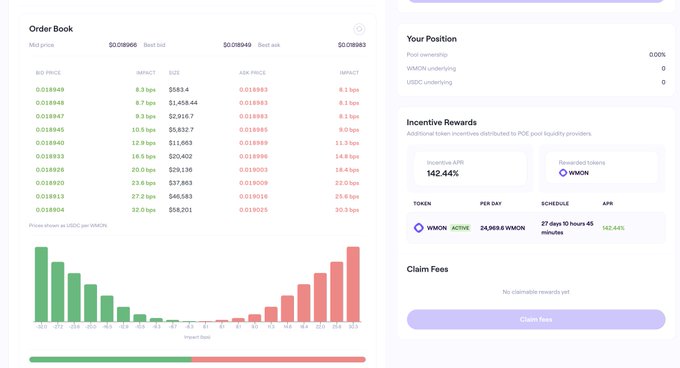Select bid price 0.018913
Screen dimensions: 680x368
50,196
